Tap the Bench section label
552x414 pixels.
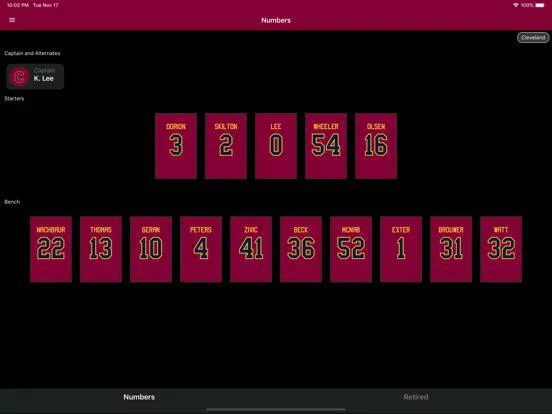pos(12,202)
